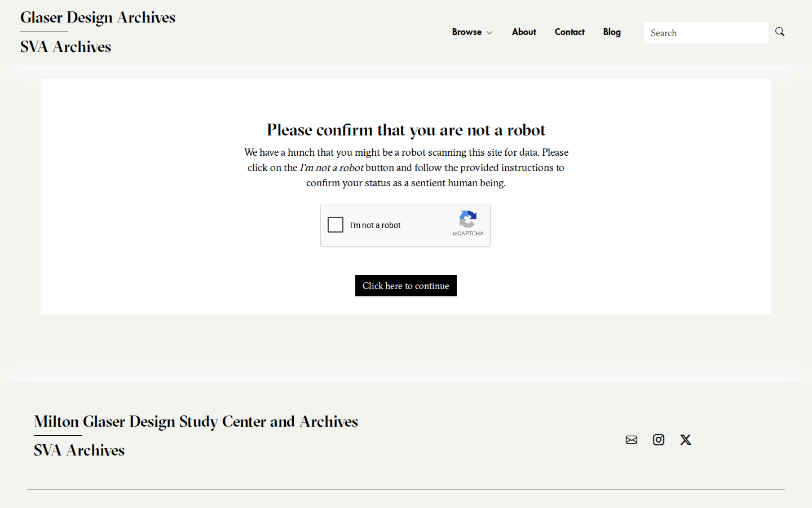Open Glaser Design Archives header link

click(98, 17)
